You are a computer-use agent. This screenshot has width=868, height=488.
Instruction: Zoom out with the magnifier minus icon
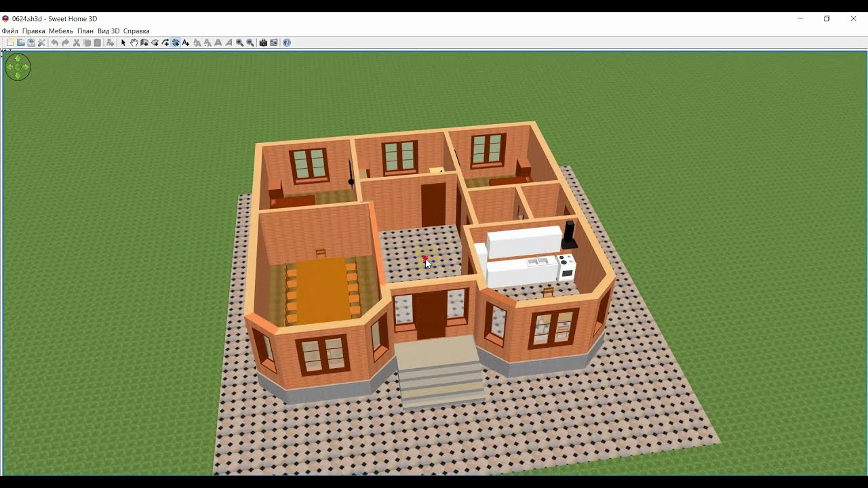point(250,43)
